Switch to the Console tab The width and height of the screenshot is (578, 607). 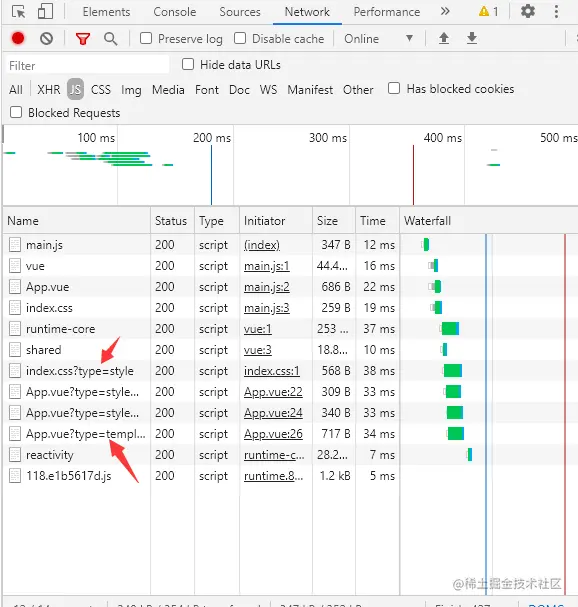175,12
